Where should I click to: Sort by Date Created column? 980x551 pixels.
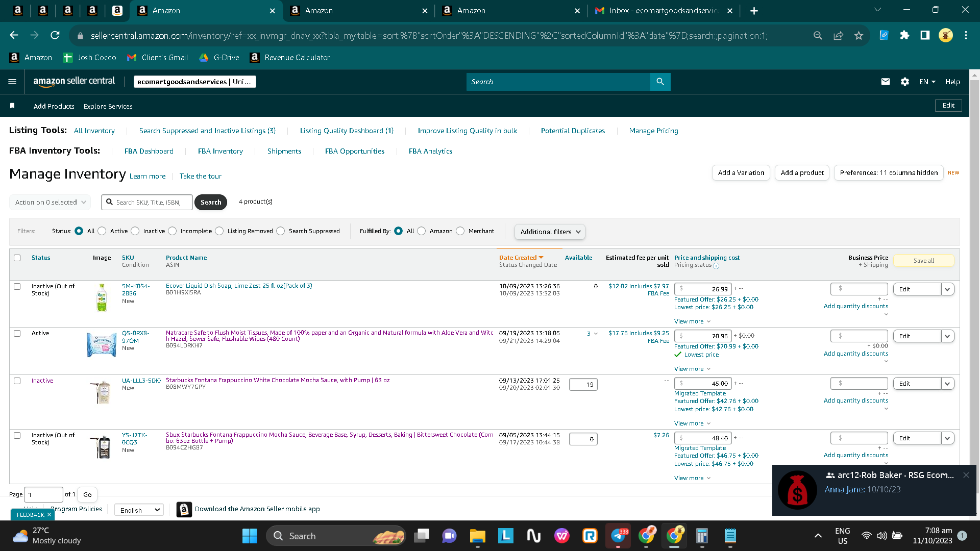click(521, 258)
